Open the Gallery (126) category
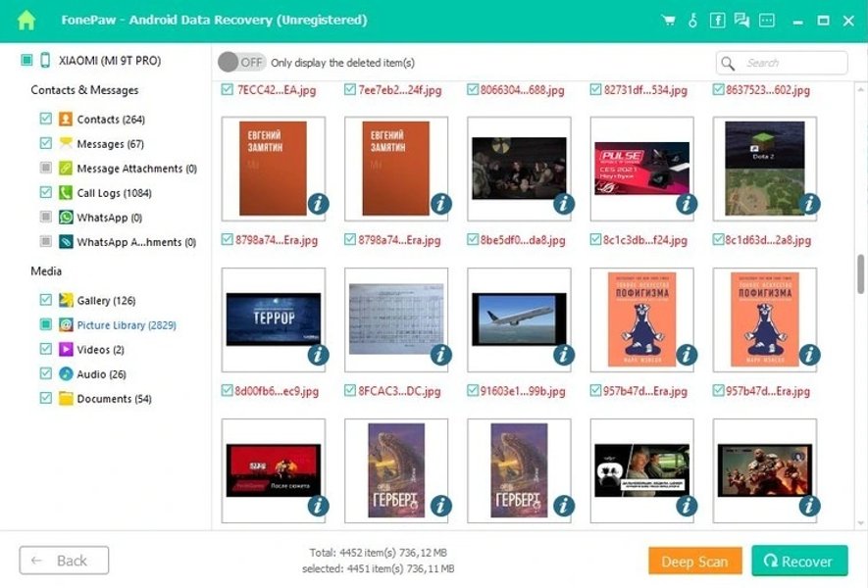This screenshot has height=588, width=868. tap(105, 301)
